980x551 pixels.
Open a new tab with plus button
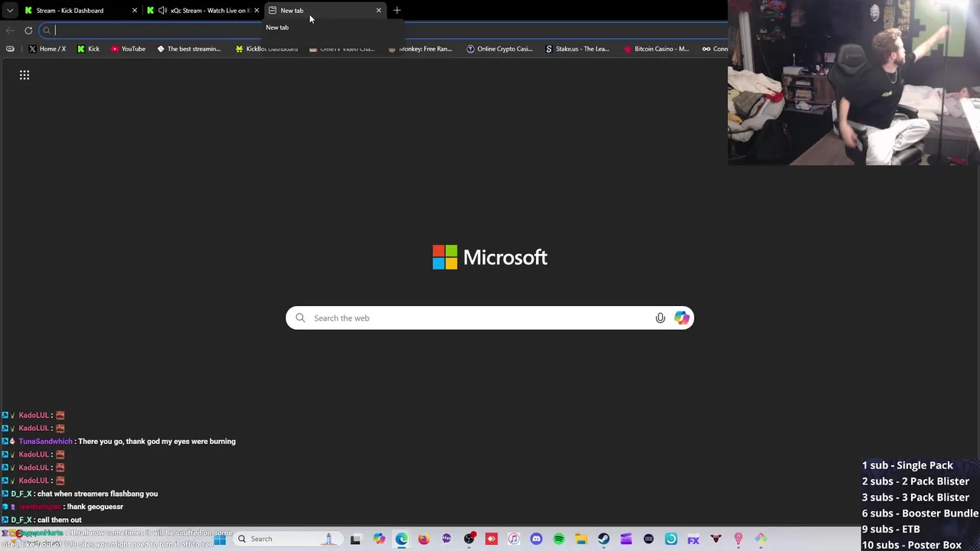[x=397, y=11]
